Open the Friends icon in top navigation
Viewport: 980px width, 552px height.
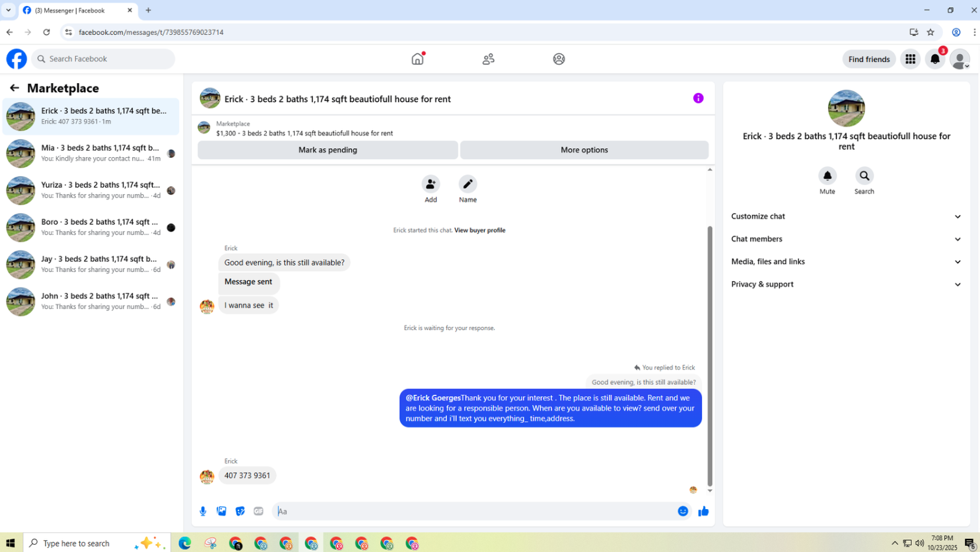(x=488, y=59)
